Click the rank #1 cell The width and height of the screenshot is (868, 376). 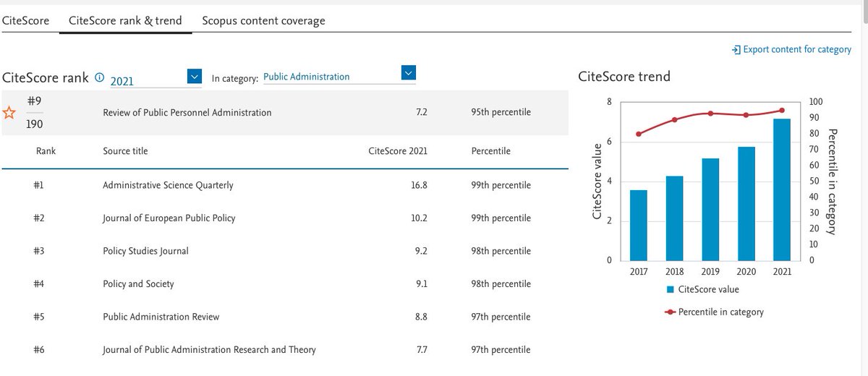[x=39, y=185]
